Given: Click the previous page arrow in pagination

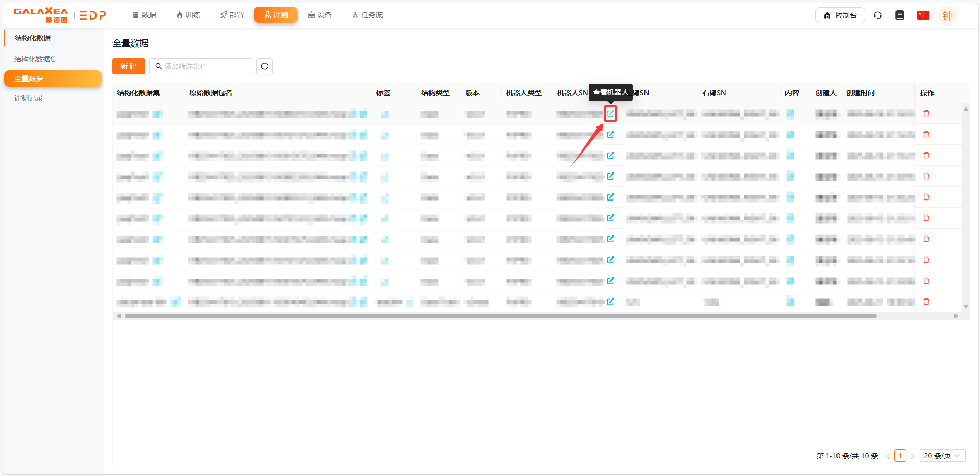Looking at the screenshot, I should pos(888,456).
